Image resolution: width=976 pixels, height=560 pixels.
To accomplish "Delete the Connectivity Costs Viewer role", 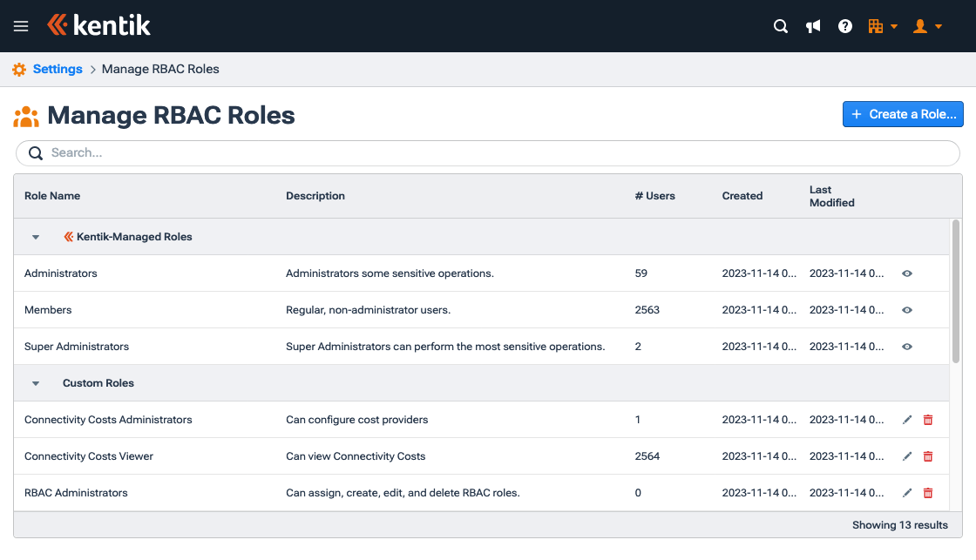I will (927, 455).
